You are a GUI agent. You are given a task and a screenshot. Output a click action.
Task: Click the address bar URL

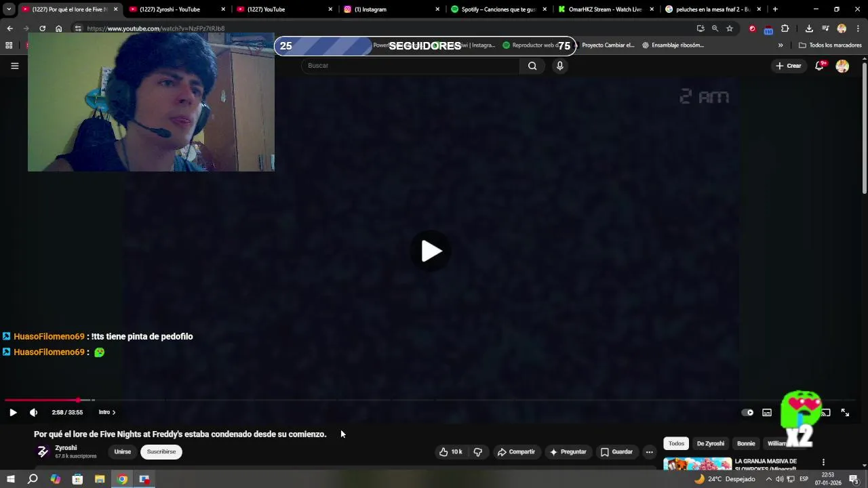click(156, 28)
